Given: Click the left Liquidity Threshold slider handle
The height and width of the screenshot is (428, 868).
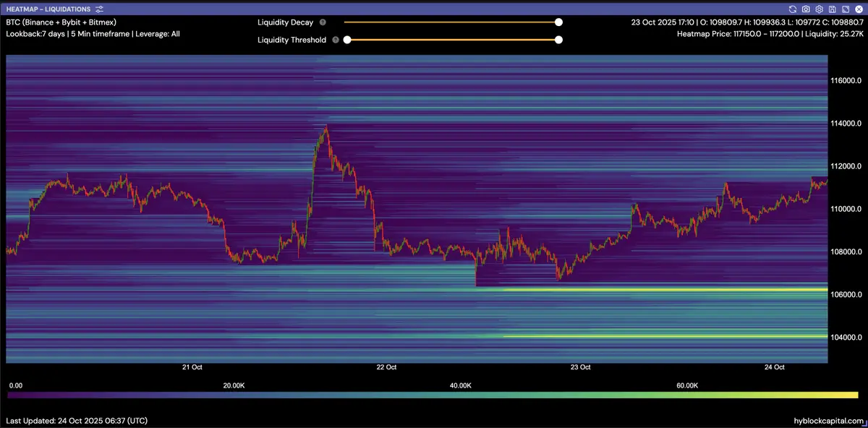Looking at the screenshot, I should pyautogui.click(x=347, y=40).
